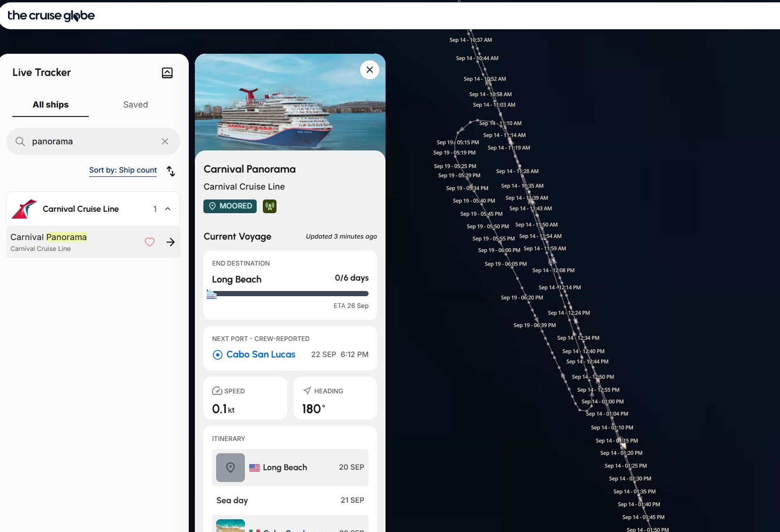Click the Carnival Panorama ship photo
780x532 pixels.
(290, 102)
